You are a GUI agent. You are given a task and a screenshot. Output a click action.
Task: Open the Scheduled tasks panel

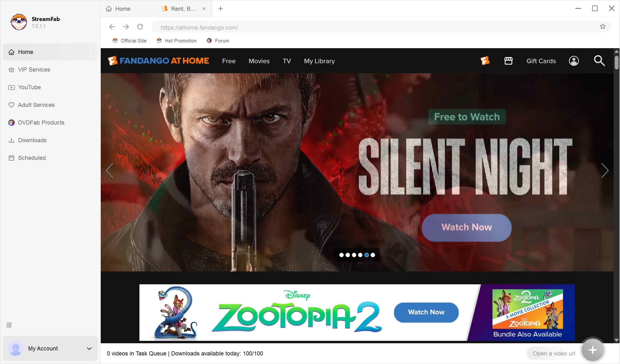tap(32, 158)
